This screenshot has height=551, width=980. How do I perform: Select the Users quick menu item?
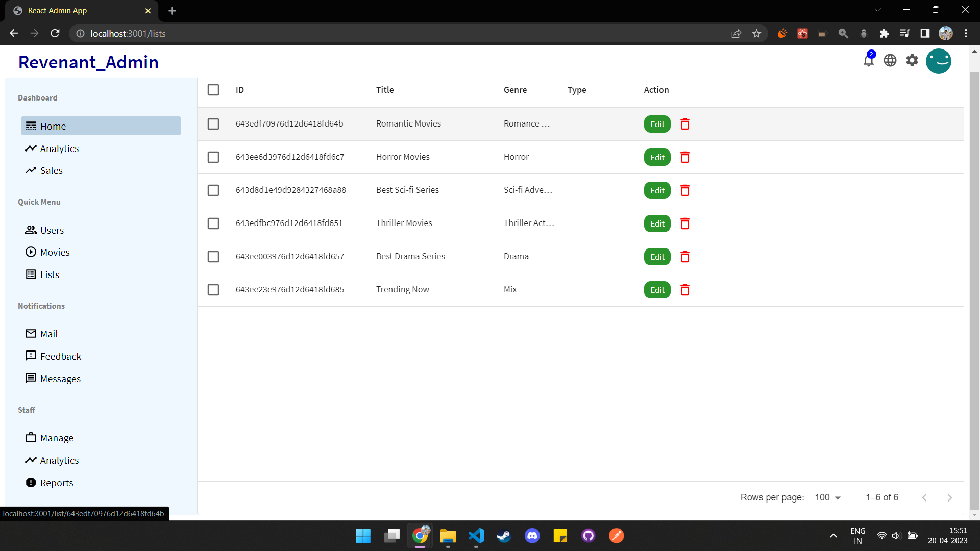(x=51, y=230)
